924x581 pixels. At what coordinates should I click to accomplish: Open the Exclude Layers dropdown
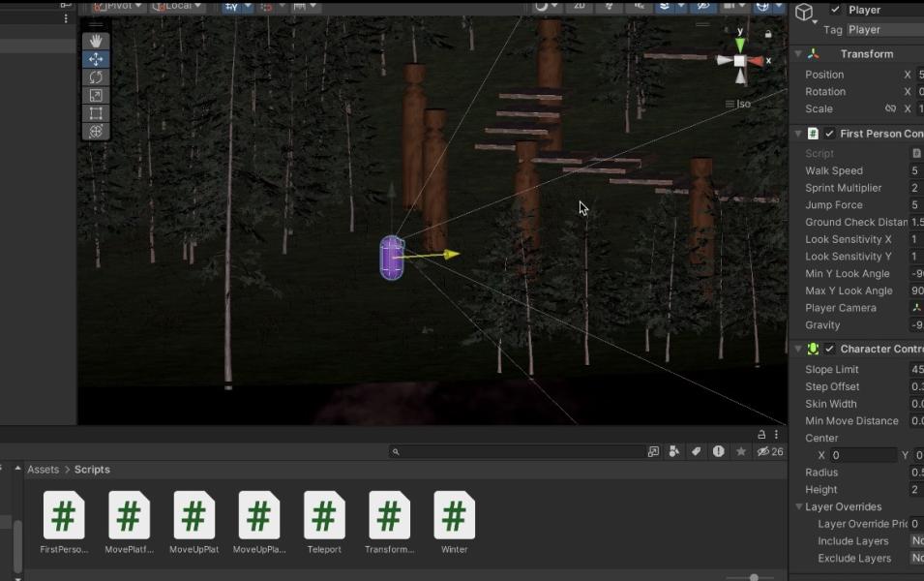coord(917,558)
